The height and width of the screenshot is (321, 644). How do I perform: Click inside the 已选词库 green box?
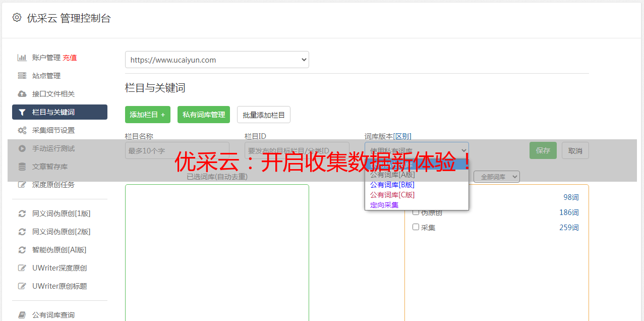pos(217,252)
